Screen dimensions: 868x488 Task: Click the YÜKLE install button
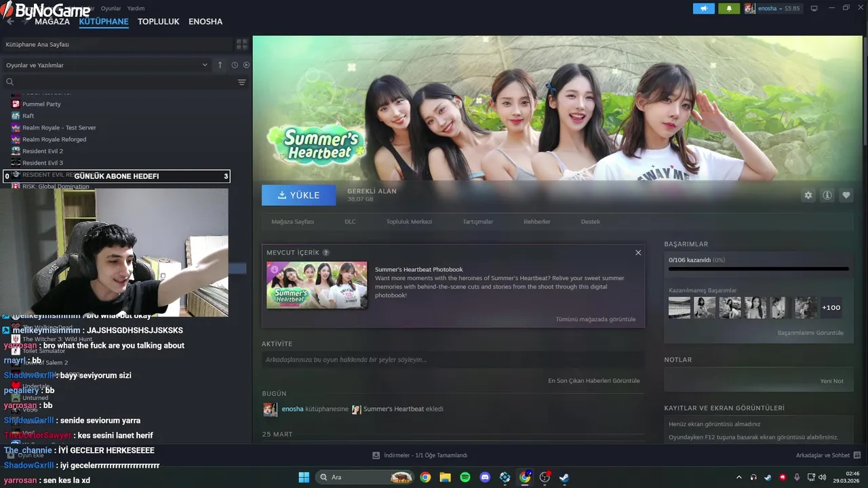[298, 195]
